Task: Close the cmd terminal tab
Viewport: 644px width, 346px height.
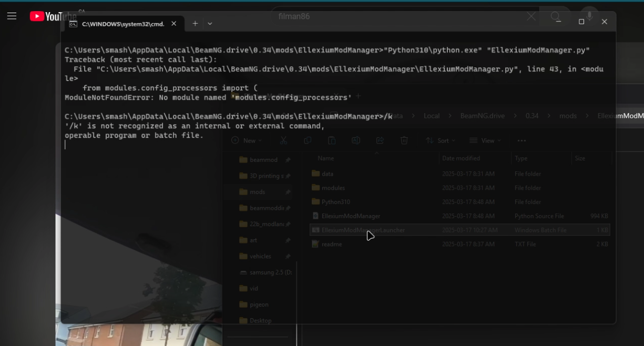Action: pos(174,24)
